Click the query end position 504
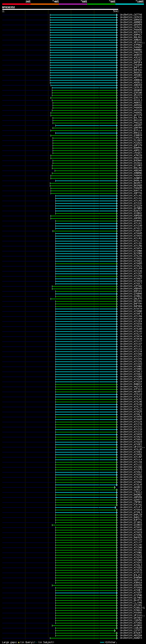The image size is (146, 644). [115, 11]
